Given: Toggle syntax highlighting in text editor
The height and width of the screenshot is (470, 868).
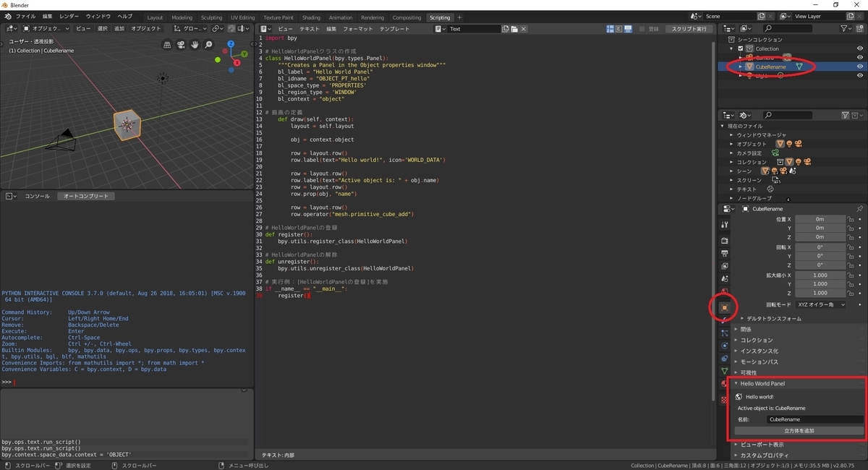Looking at the screenshot, I should (627, 29).
